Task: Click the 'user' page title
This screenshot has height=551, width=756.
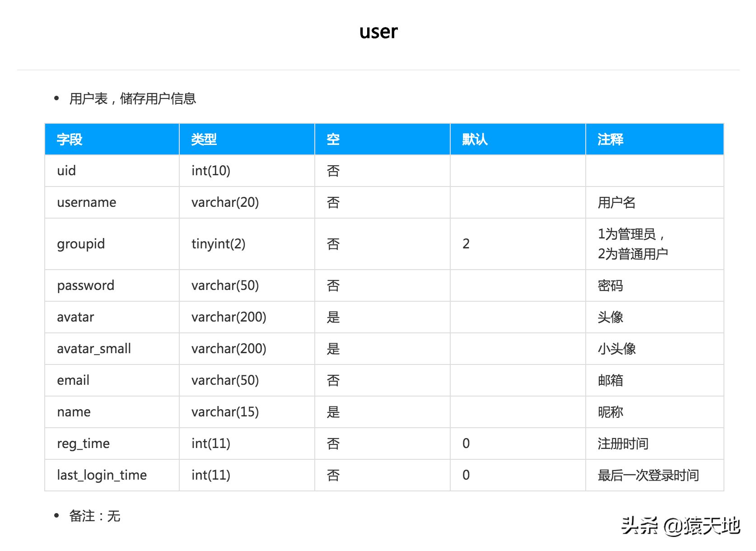Action: [x=378, y=32]
